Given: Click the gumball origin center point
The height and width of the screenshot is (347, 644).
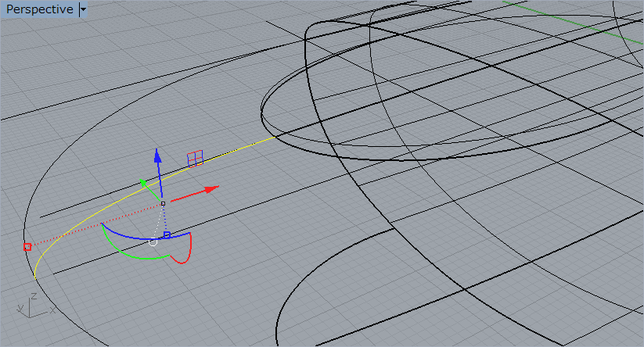Looking at the screenshot, I should tap(163, 203).
